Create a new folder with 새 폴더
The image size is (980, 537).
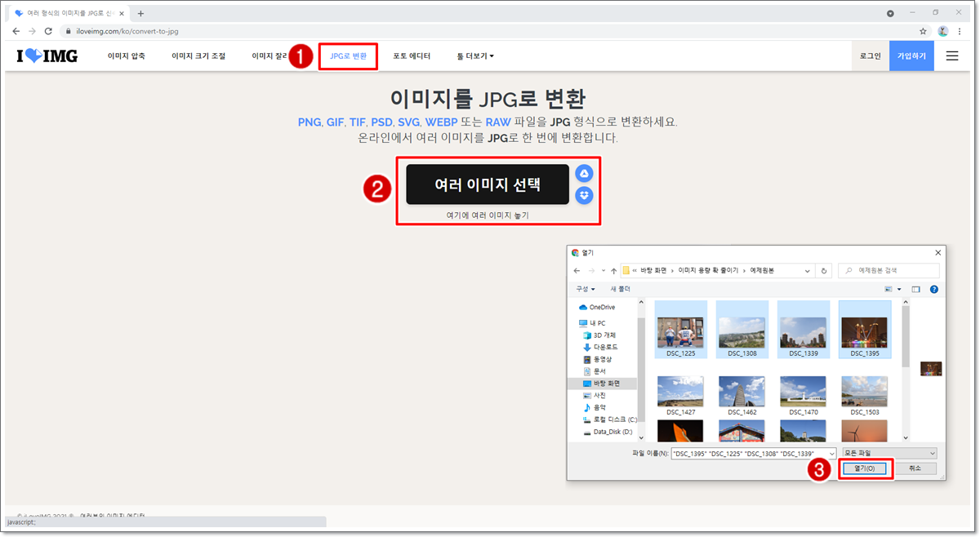coord(620,289)
